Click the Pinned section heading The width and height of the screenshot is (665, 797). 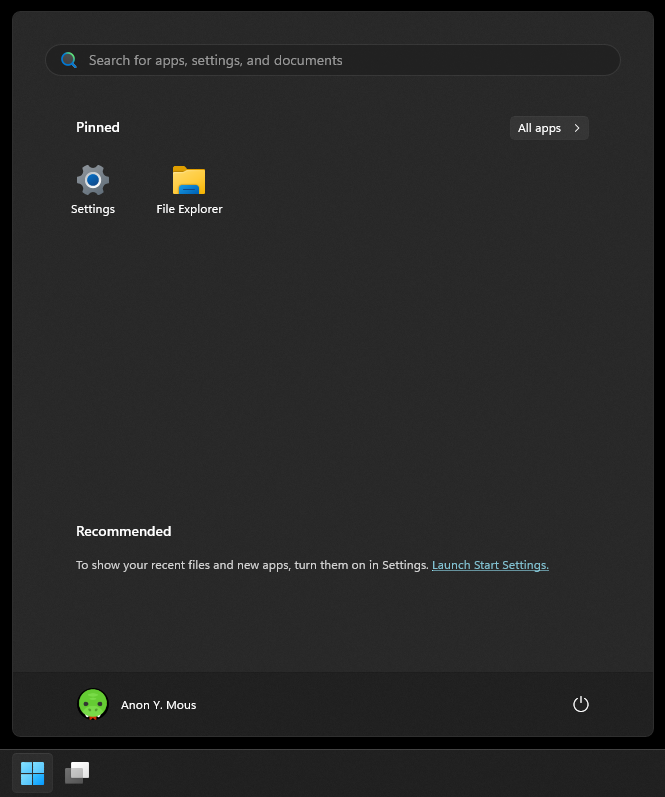[98, 127]
